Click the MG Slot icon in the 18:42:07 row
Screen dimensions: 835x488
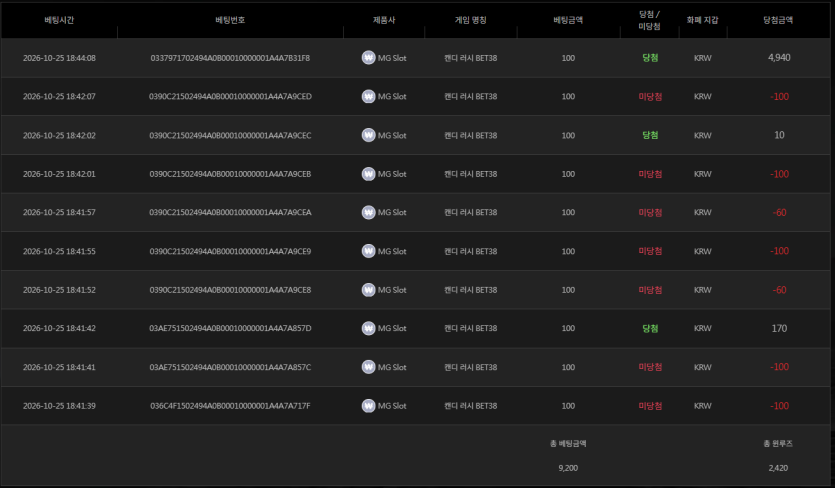coord(369,96)
